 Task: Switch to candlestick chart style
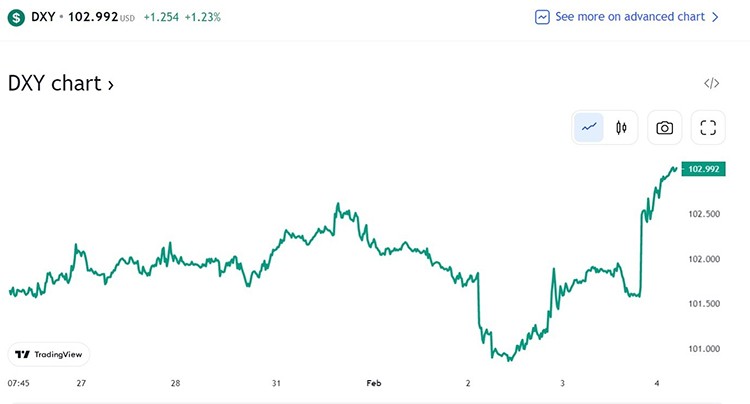(x=621, y=127)
